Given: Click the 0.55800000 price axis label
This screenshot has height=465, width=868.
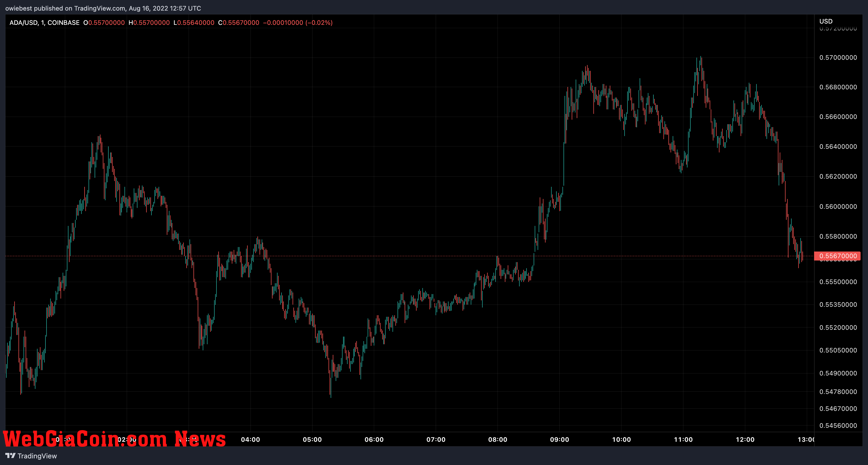Looking at the screenshot, I should pos(838,236).
